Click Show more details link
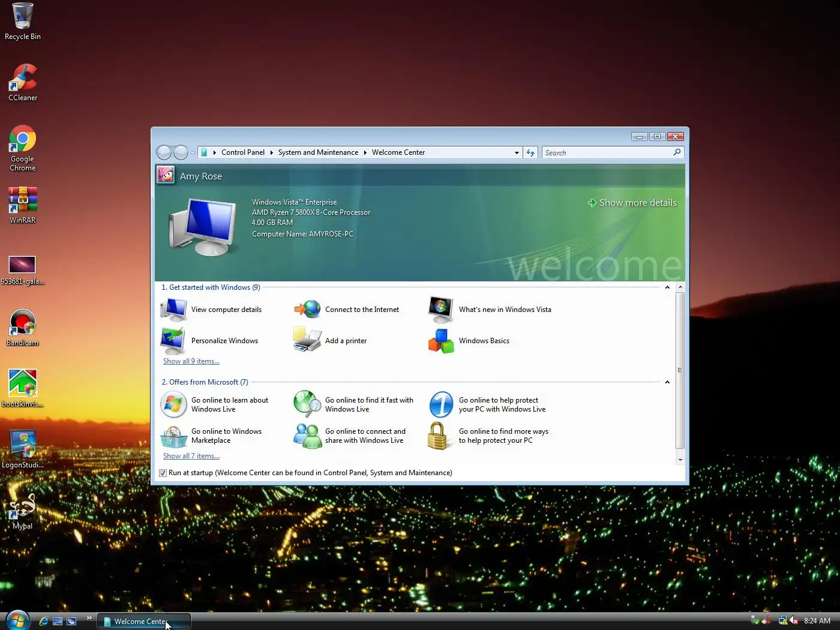 [632, 203]
